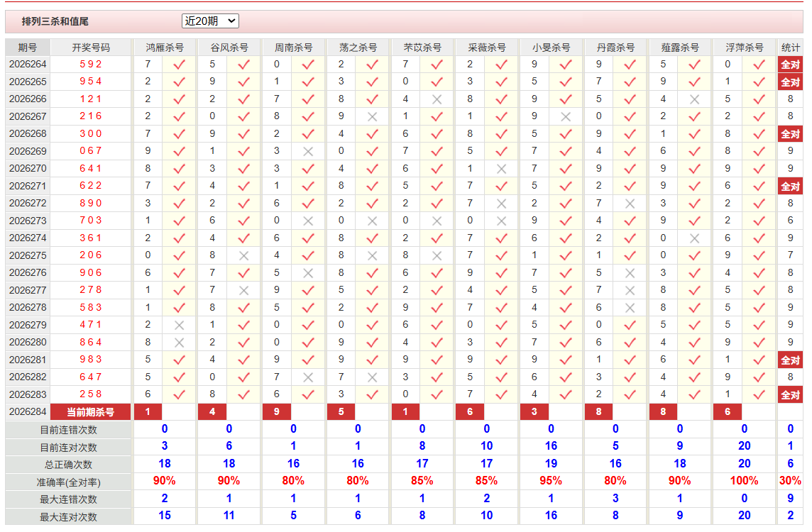Click the 谷风杀号 column header
The image size is (812, 532).
229,48
